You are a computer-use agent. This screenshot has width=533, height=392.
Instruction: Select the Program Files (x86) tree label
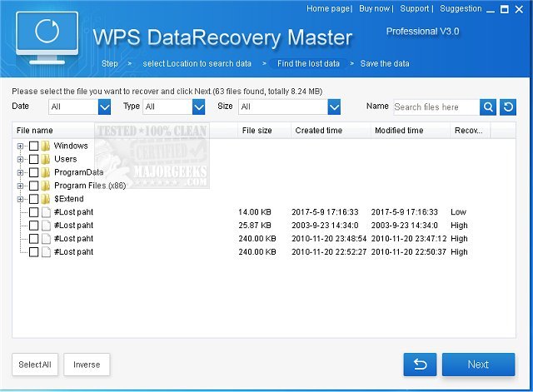[90, 186]
